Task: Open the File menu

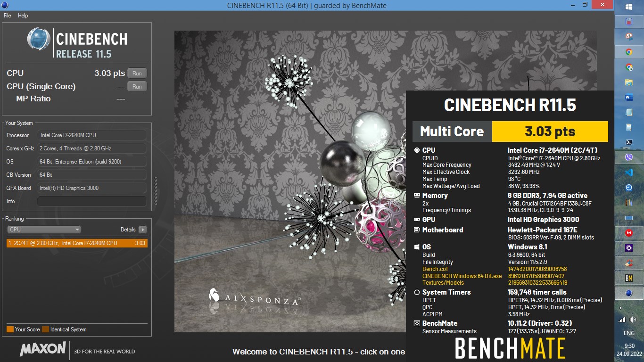Action: tap(7, 16)
